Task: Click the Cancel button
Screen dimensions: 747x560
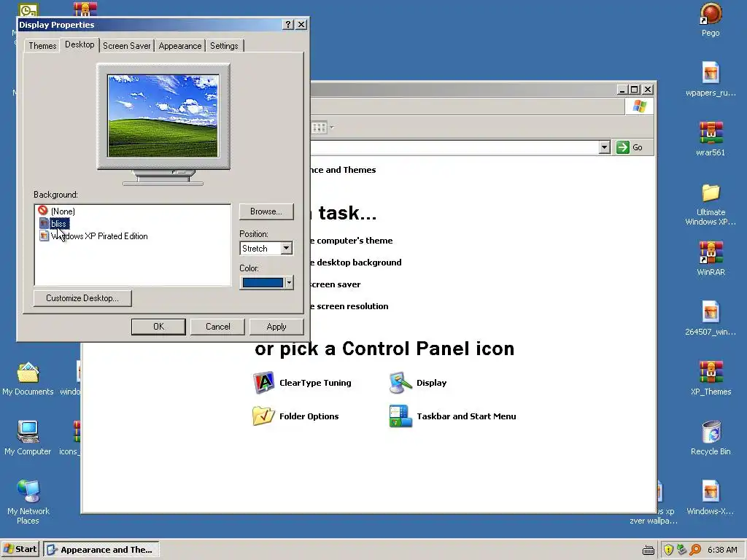Action: (217, 327)
